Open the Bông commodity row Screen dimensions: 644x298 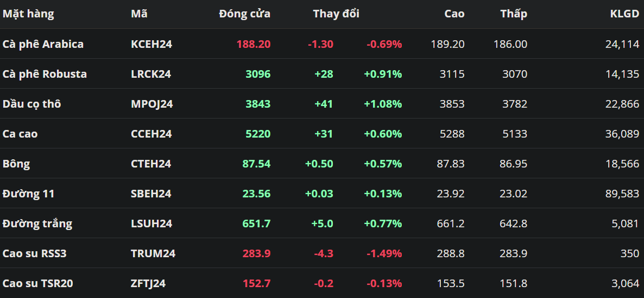click(16, 164)
